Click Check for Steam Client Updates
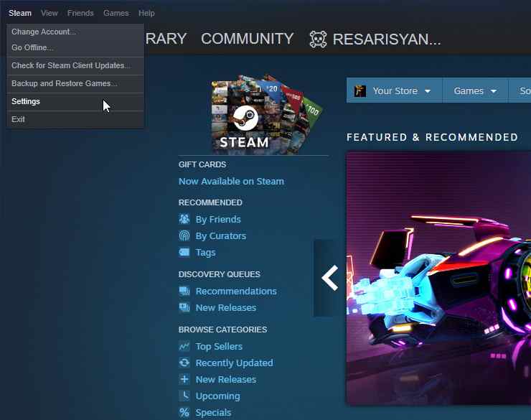Image resolution: width=531 pixels, height=420 pixels. [71, 66]
